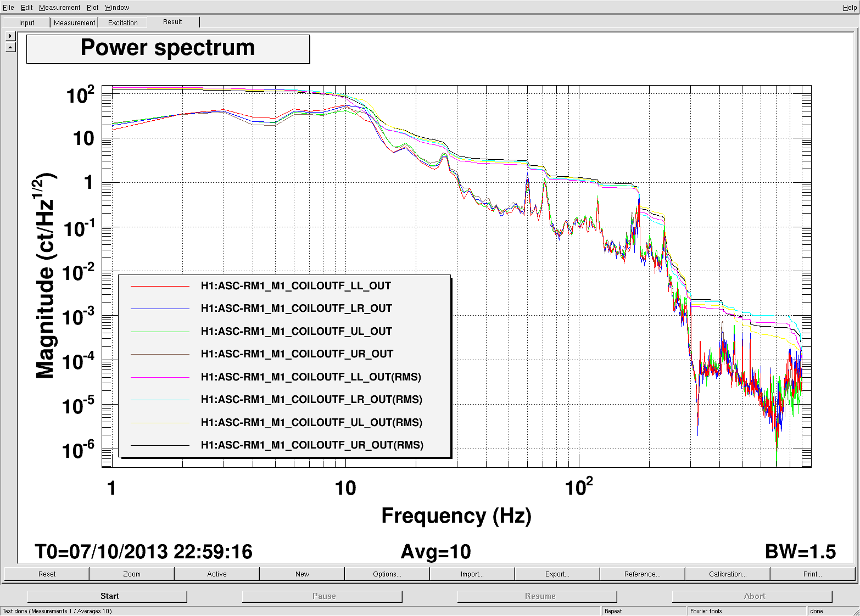This screenshot has width=860, height=616.
Task: Click the Reference... button
Action: pyautogui.click(x=642, y=574)
